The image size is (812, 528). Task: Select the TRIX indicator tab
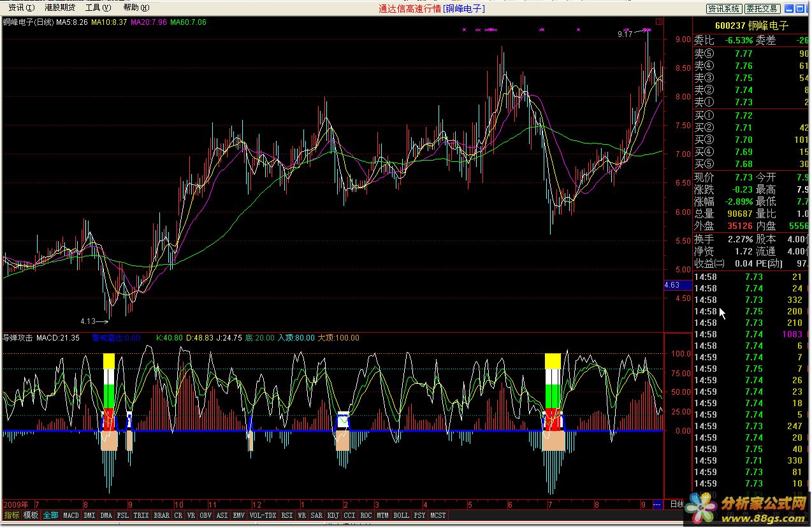pos(141,515)
